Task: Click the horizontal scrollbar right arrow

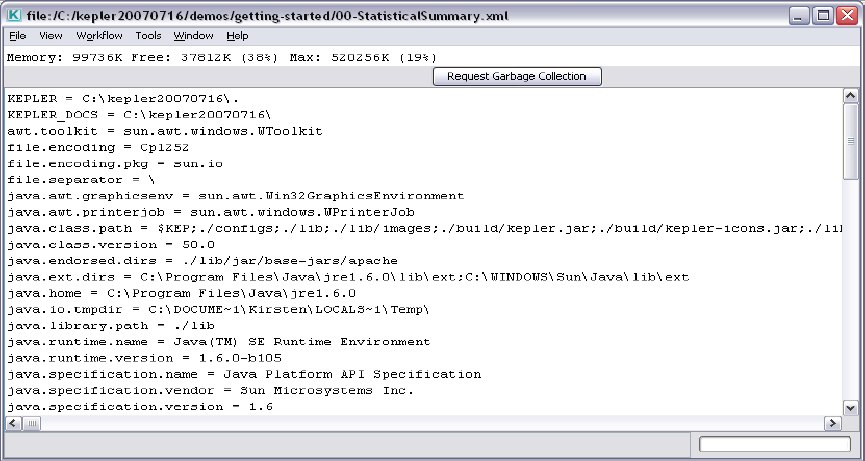Action: pyautogui.click(x=833, y=424)
